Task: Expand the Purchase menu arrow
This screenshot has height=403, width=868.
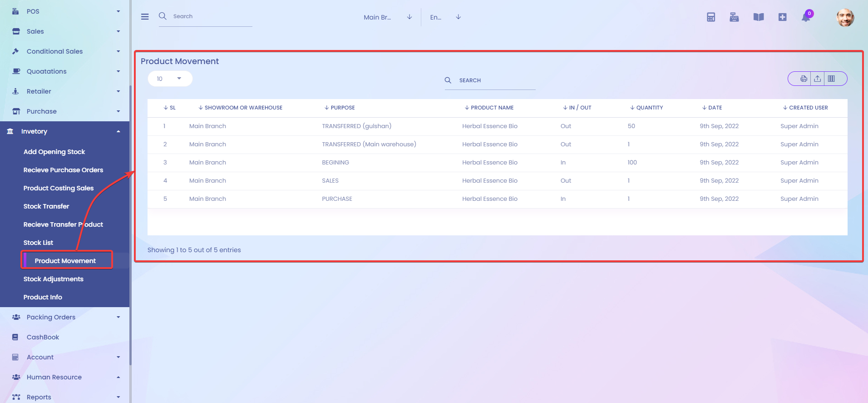Action: pyautogui.click(x=118, y=111)
